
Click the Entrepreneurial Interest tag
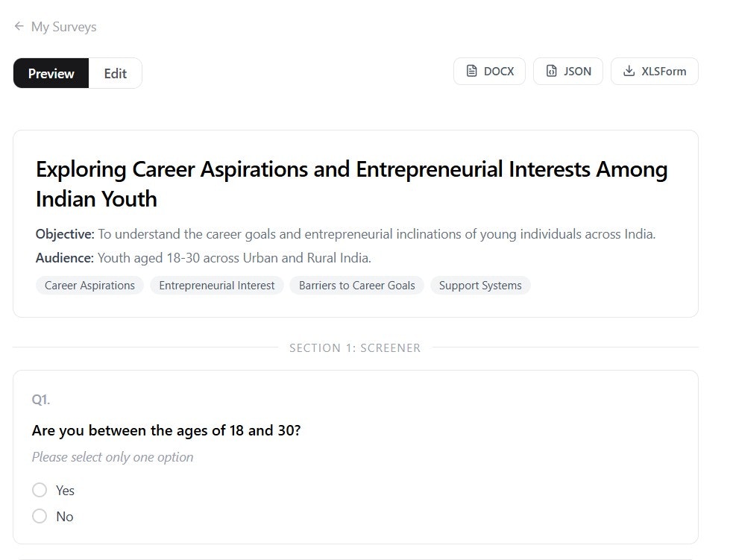click(x=217, y=285)
